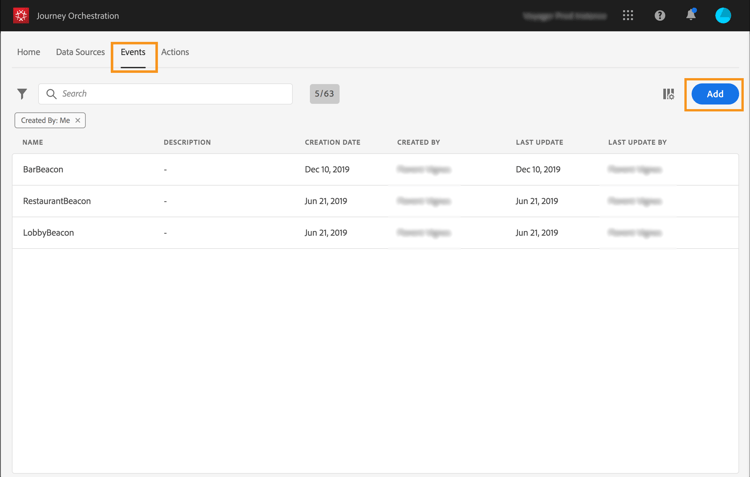Click LobbyBeacon's Jun 21, 2019 last update
Viewport: 750px width, 477px height.
(x=537, y=233)
